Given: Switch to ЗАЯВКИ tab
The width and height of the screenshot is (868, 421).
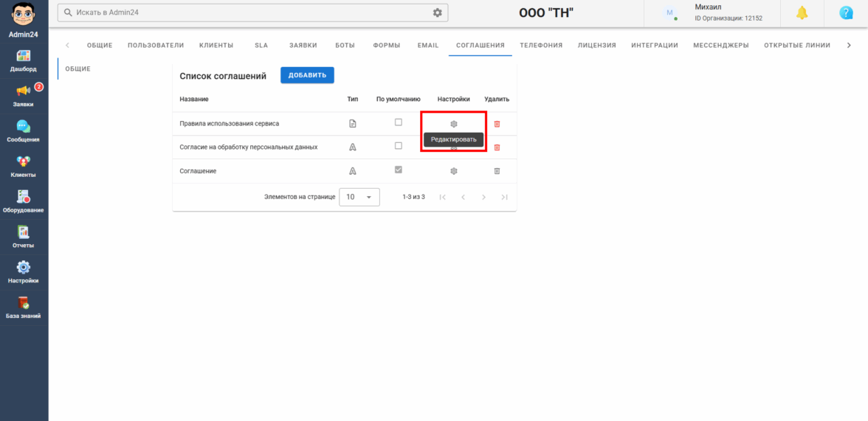Looking at the screenshot, I should pos(303,46).
